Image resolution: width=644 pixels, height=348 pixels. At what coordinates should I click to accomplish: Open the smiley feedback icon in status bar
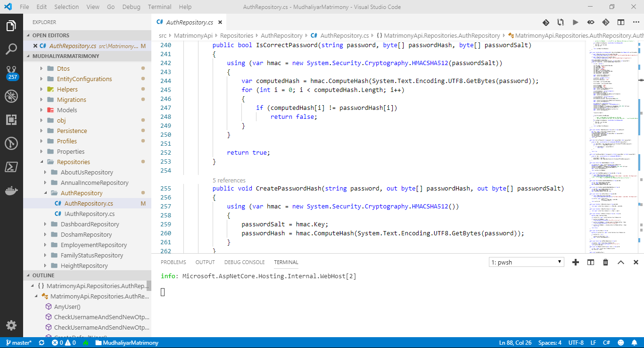(x=621, y=343)
